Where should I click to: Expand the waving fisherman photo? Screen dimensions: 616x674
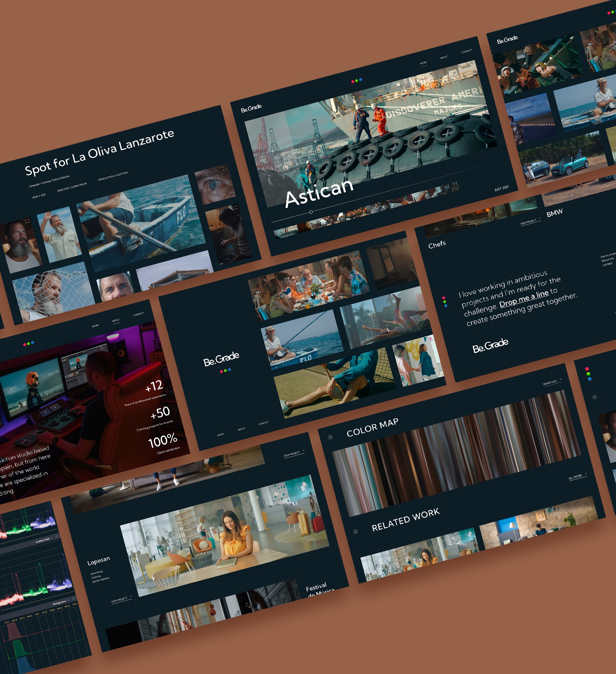tap(66, 211)
